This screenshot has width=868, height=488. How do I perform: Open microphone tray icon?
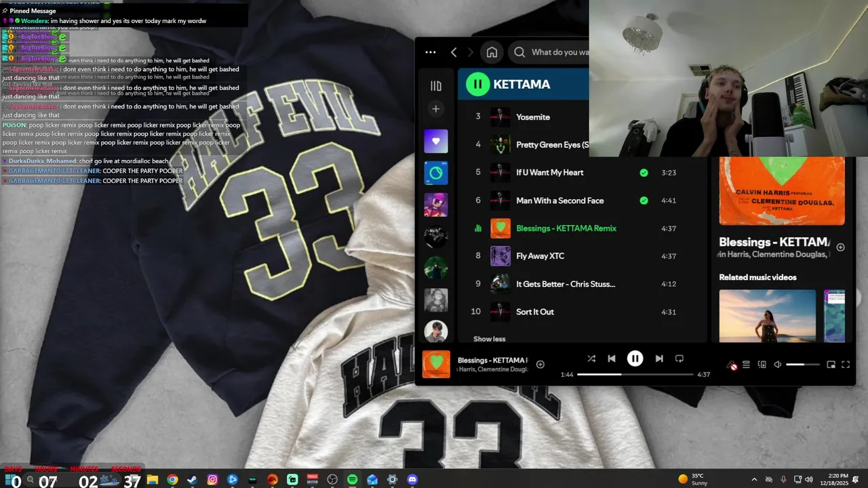pos(784,480)
